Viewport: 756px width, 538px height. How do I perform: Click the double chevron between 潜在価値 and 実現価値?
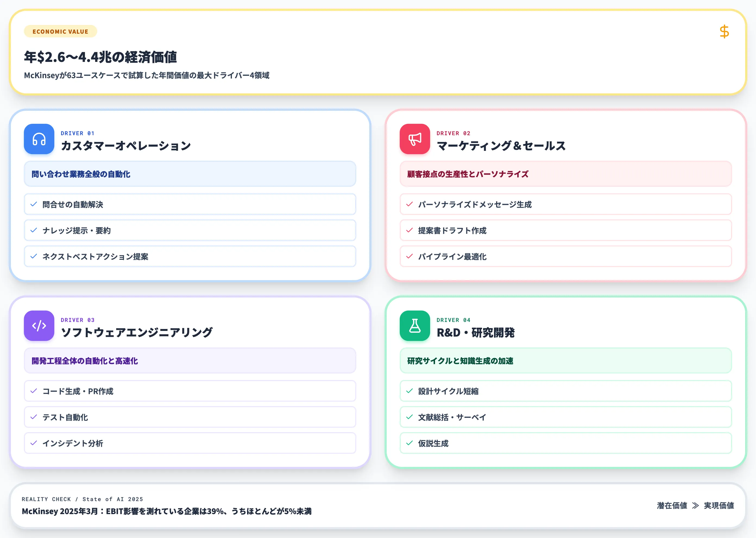(695, 505)
